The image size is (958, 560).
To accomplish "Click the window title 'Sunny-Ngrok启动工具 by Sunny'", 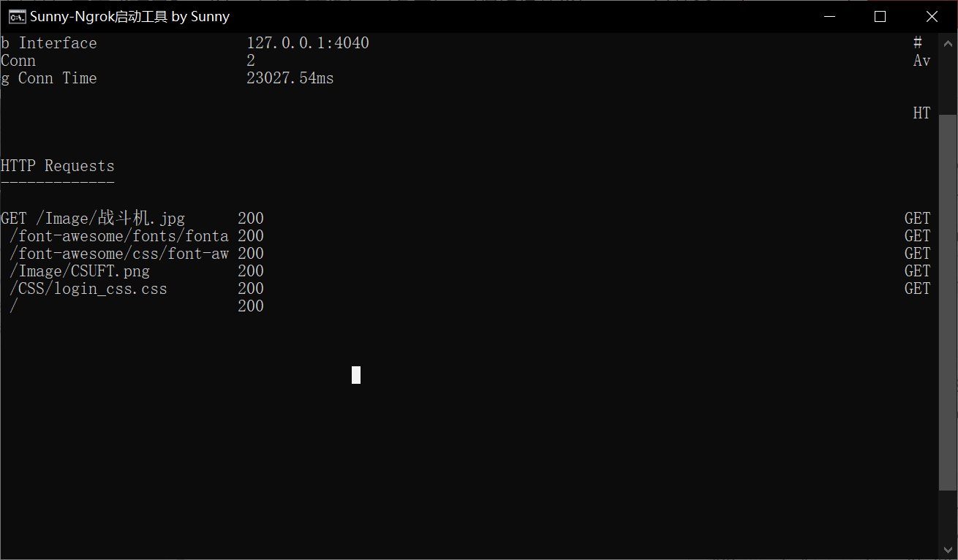I will (x=129, y=16).
